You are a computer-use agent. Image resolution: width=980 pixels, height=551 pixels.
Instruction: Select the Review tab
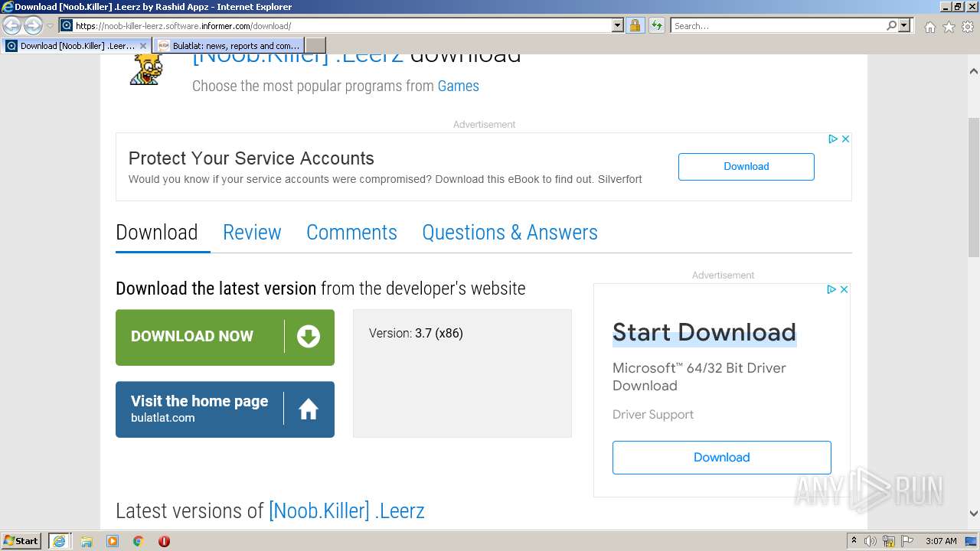(x=252, y=232)
